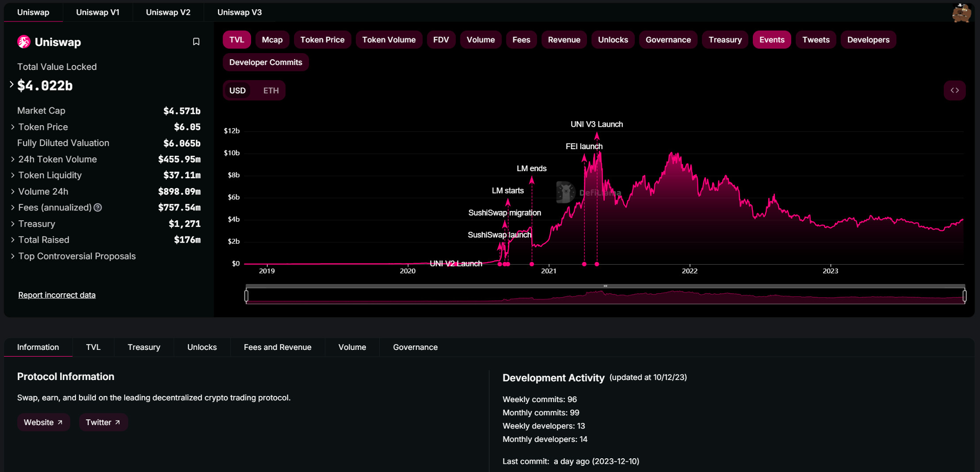Select the main Uniswap tab
This screenshot has height=472, width=980.
coord(33,12)
